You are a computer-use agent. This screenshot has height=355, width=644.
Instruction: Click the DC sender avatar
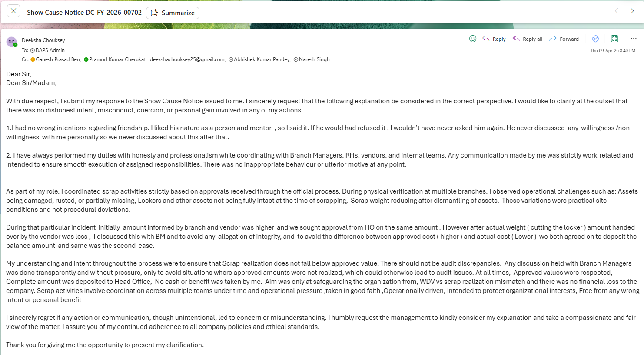click(12, 42)
